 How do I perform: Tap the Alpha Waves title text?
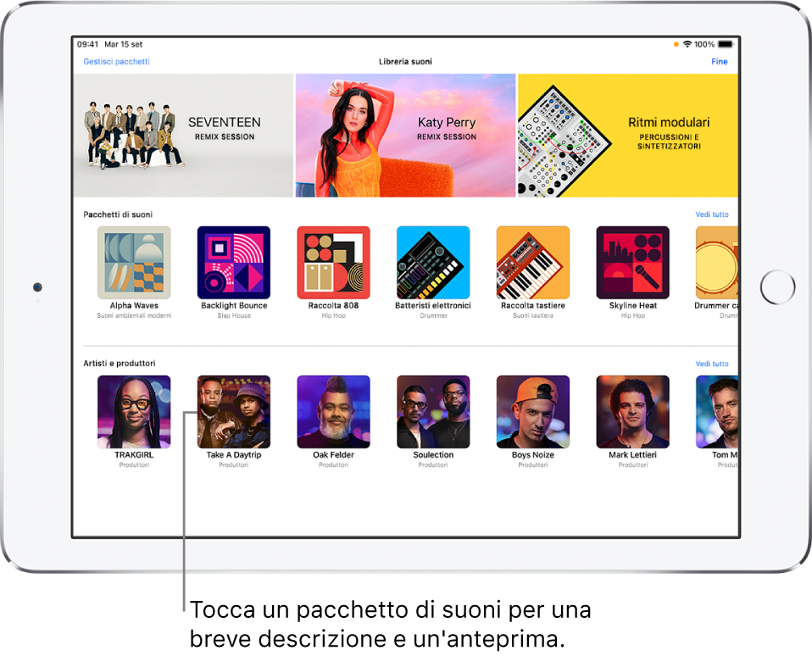[x=134, y=305]
